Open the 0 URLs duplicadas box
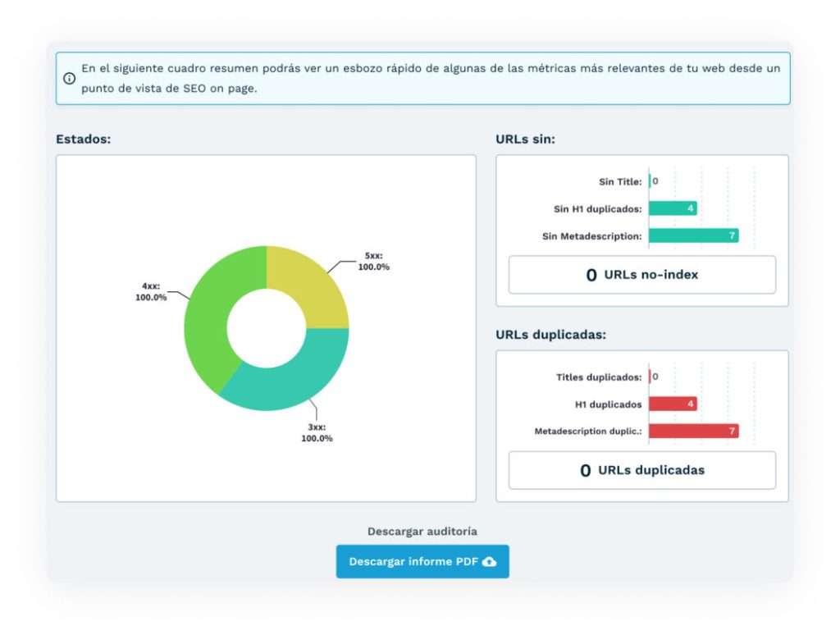 click(x=641, y=470)
